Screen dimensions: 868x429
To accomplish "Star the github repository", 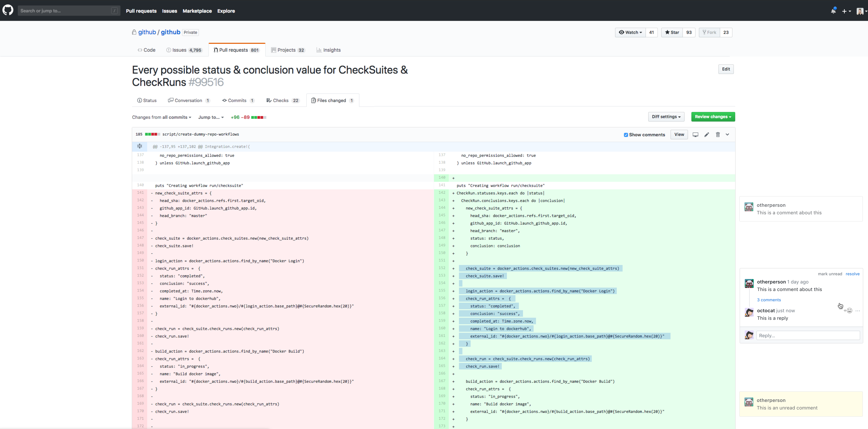I will (x=672, y=32).
